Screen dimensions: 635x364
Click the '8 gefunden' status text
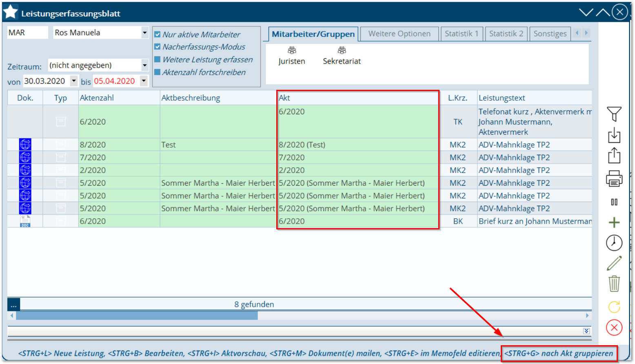coord(254,304)
